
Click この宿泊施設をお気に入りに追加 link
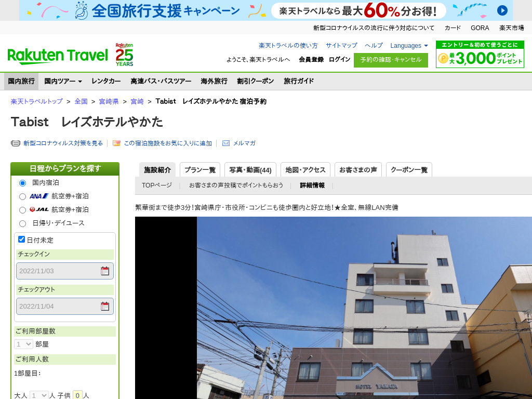(x=168, y=143)
